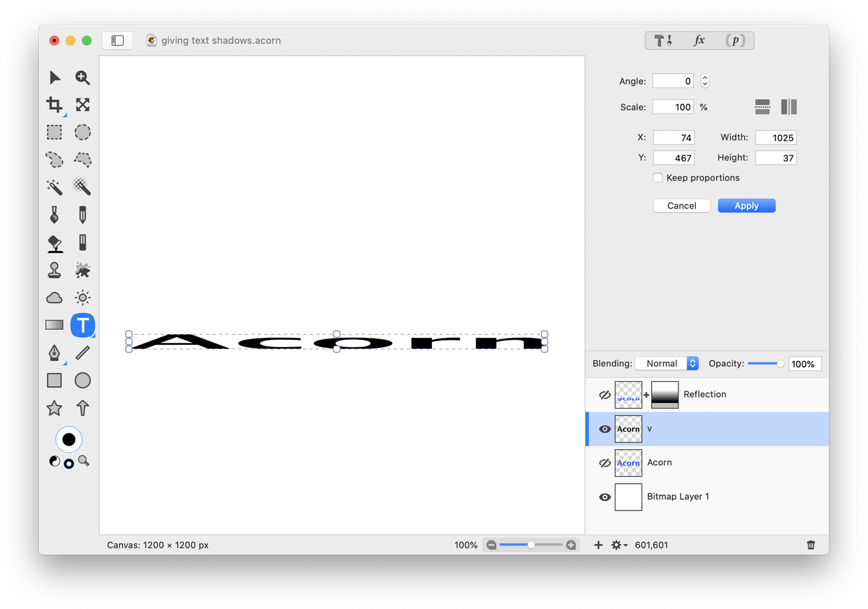
Task: Select the Magic Wand tool
Action: click(x=55, y=187)
